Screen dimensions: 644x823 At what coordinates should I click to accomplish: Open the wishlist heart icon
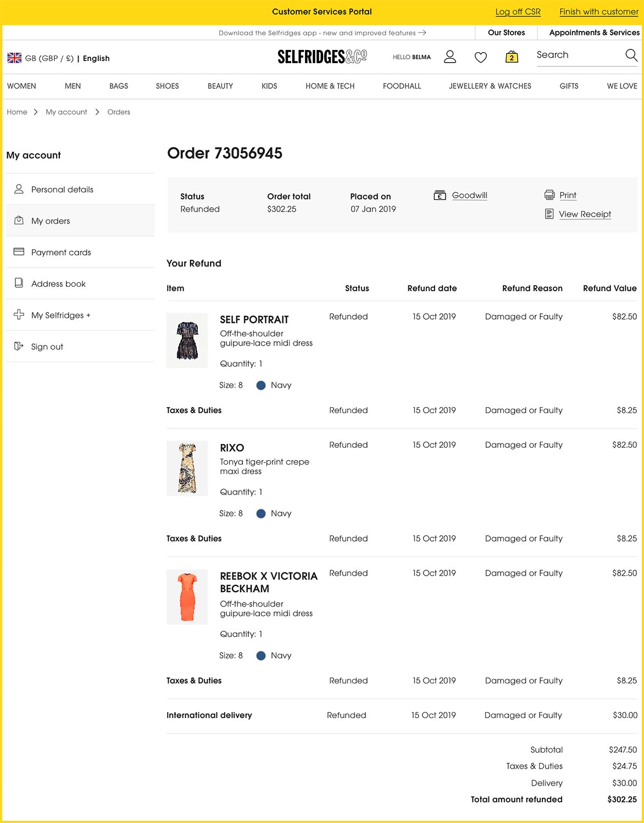pos(480,57)
